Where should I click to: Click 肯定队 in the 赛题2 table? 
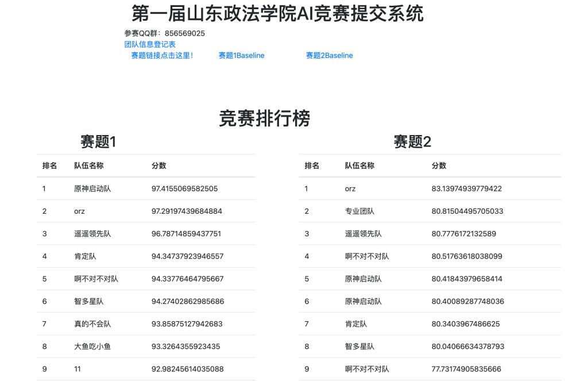point(356,324)
